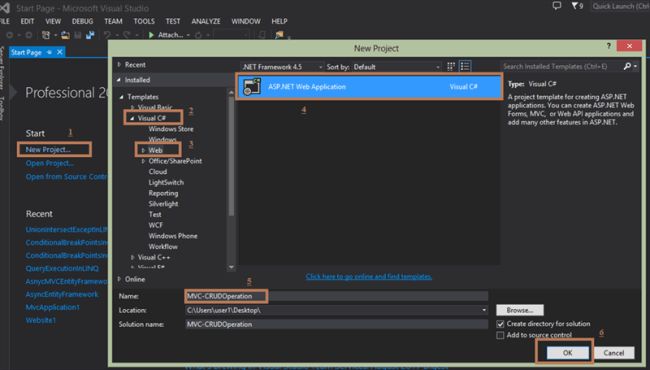Collapse the Installed section

click(119, 80)
